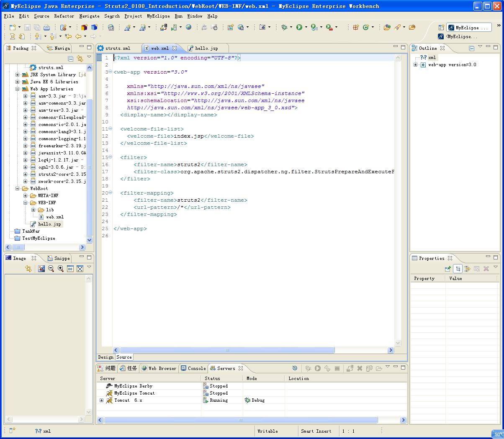
Task: Open the web browser globe toolbar icon
Action: click(189, 27)
